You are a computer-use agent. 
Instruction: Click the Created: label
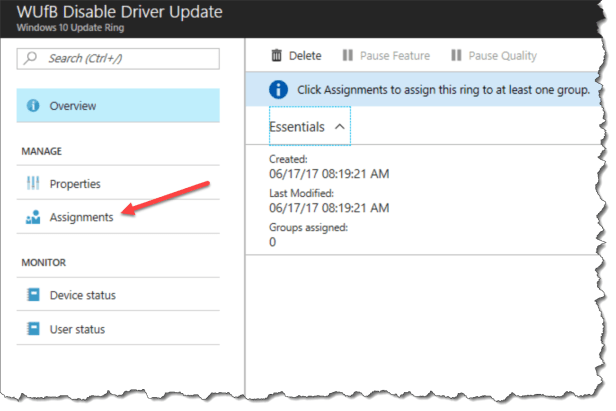coord(288,159)
